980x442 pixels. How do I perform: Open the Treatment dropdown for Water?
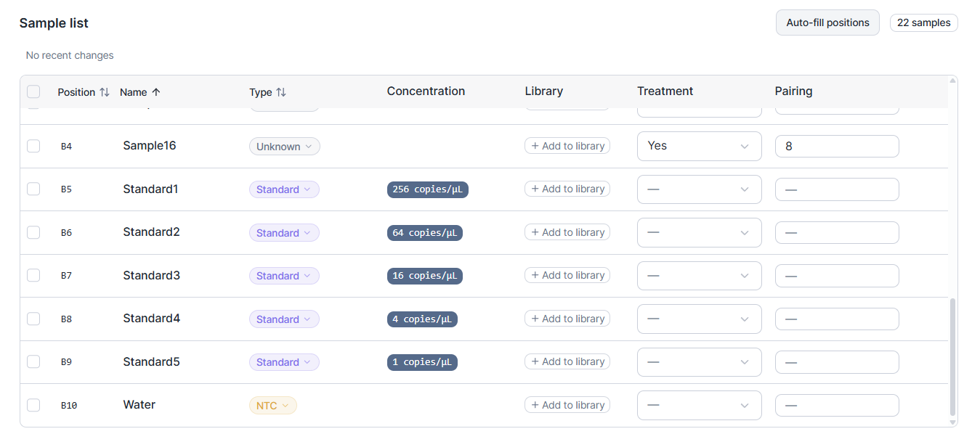coord(700,405)
